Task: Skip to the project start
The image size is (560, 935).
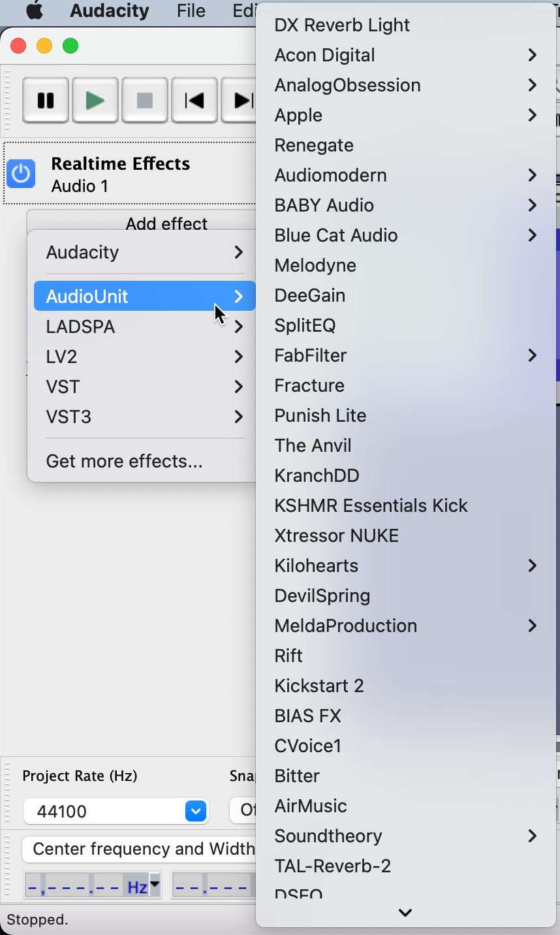Action: pos(193,101)
